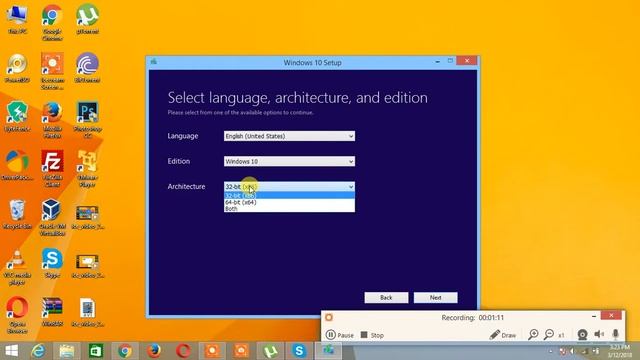Choose Both from the Architecture list

point(289,209)
